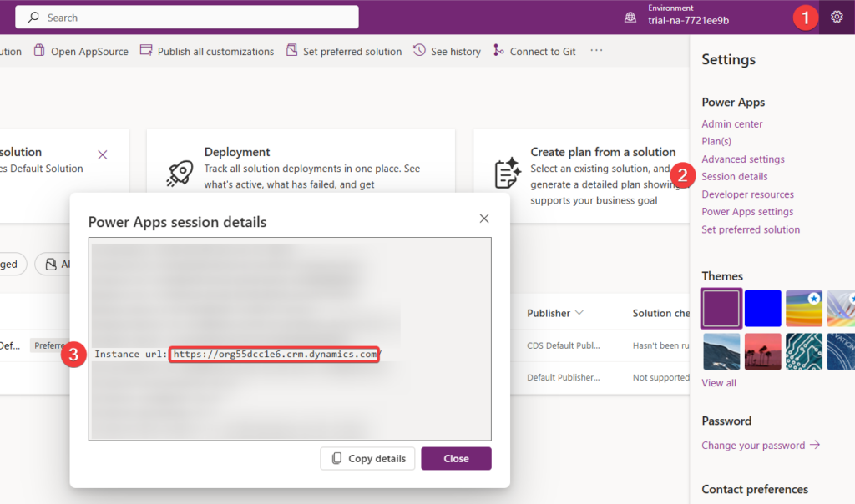
Task: Dismiss the Default Solution card
Action: (x=103, y=154)
